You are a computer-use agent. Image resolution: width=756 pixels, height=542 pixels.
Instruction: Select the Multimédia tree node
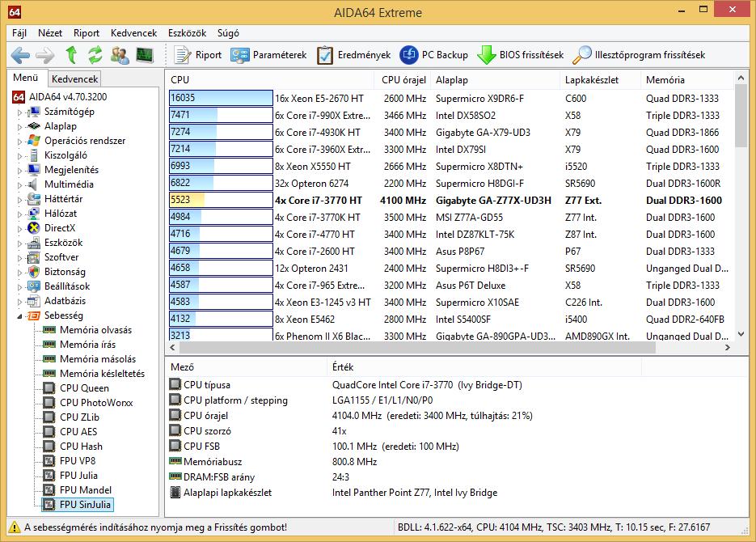tap(69, 184)
